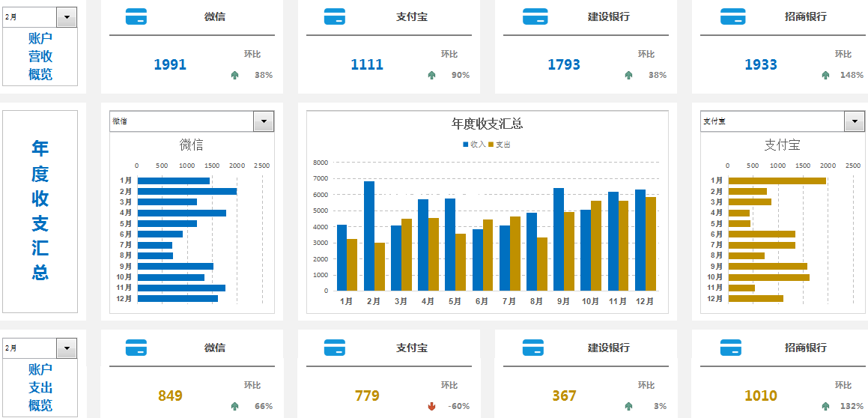The height and width of the screenshot is (418, 868).
Task: Select the 1991 微信 revenue value
Action: click(170, 65)
